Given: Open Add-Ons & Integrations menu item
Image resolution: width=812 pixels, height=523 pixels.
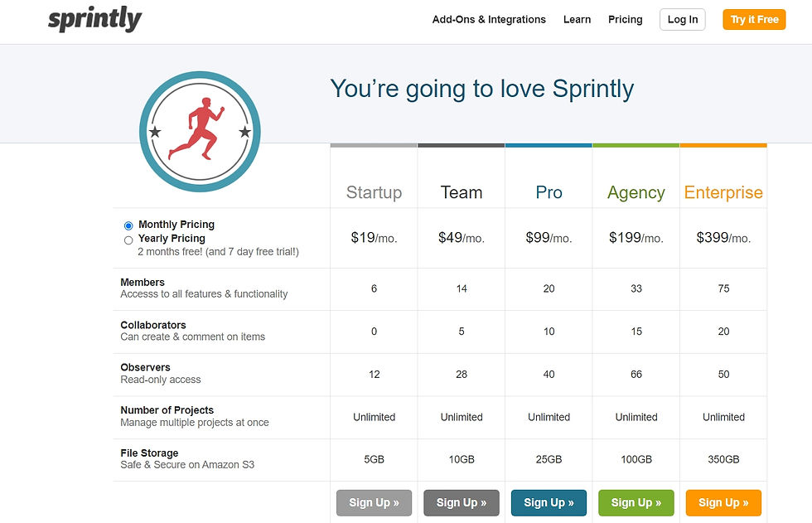Looking at the screenshot, I should [x=489, y=20].
